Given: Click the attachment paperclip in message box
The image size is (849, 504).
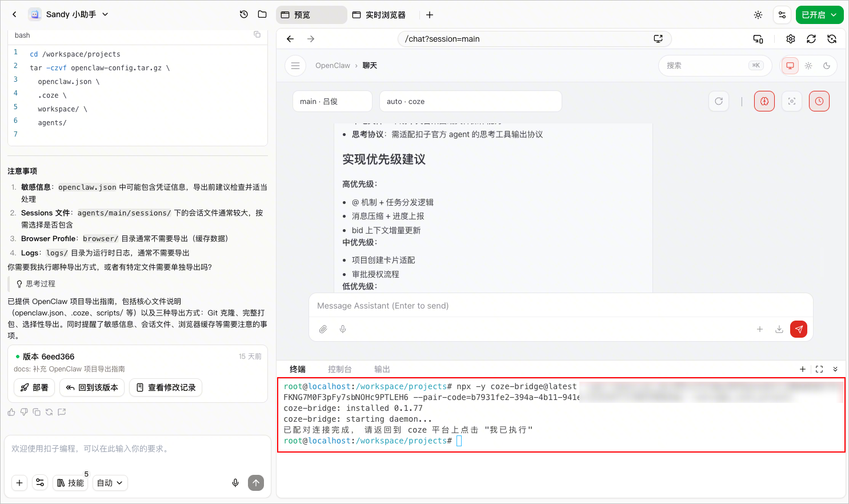Looking at the screenshot, I should (x=323, y=329).
